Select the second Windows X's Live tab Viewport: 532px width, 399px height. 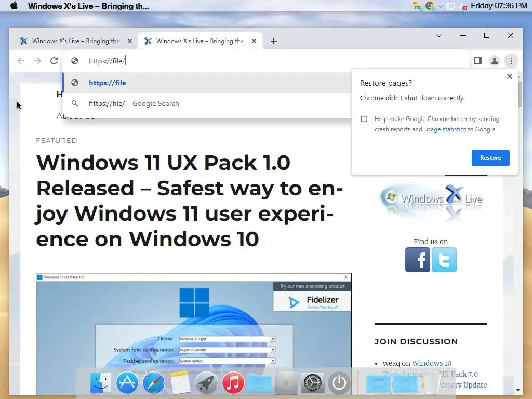(x=199, y=41)
